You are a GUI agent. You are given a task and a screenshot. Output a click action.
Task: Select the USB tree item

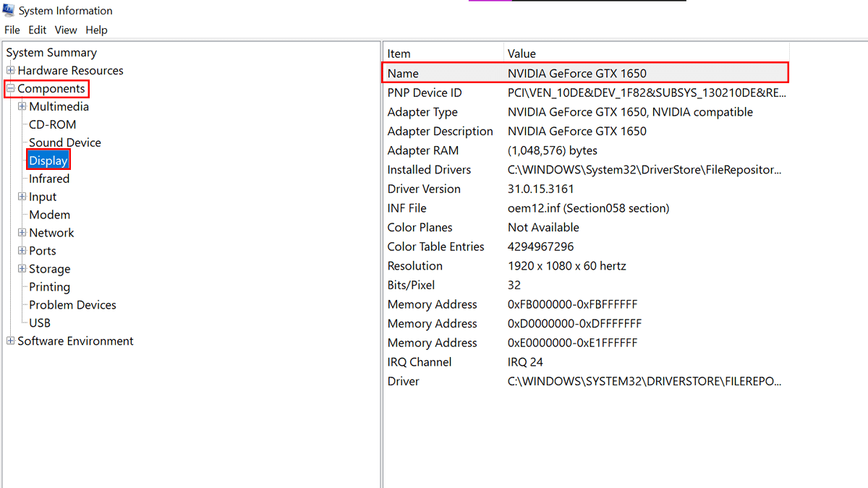coord(40,323)
